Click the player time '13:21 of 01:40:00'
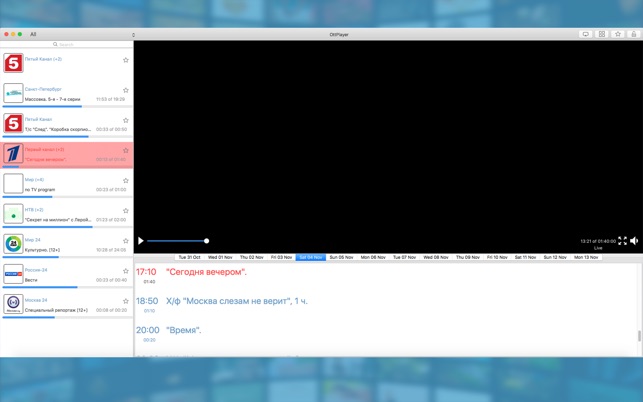The image size is (643, 402). point(598,241)
